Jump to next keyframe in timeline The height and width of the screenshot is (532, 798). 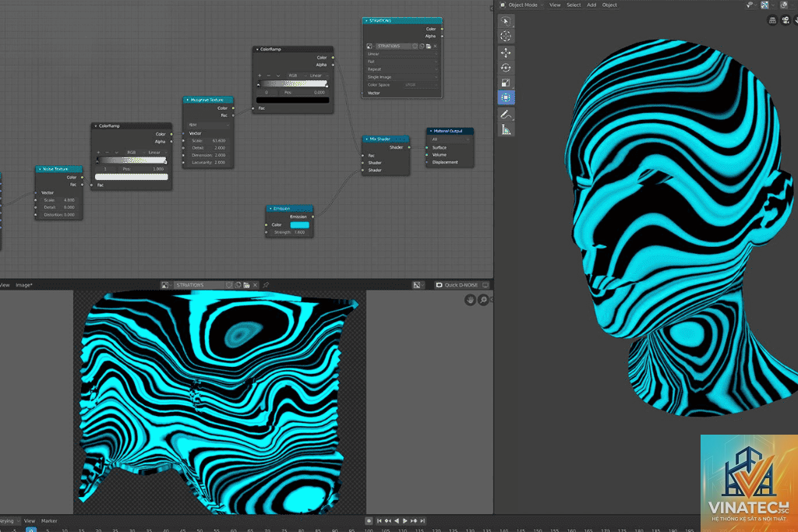414,521
